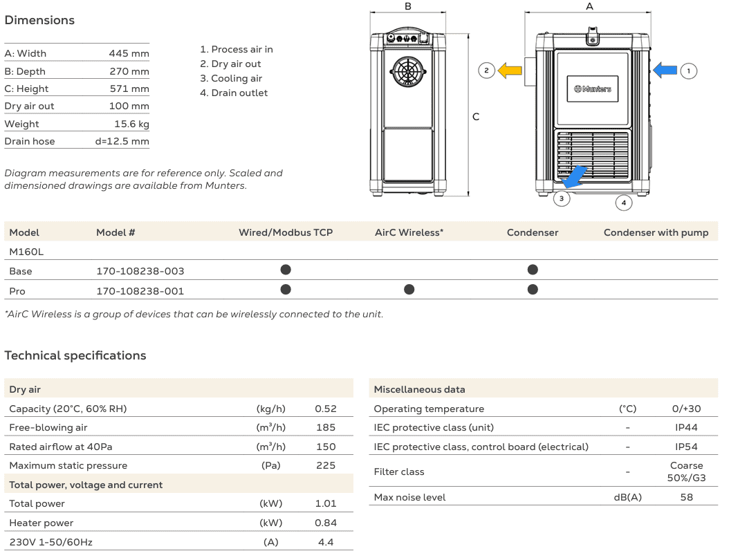This screenshot has width=729, height=560.
Task: Select the Max noise level value 58
Action: tap(686, 497)
